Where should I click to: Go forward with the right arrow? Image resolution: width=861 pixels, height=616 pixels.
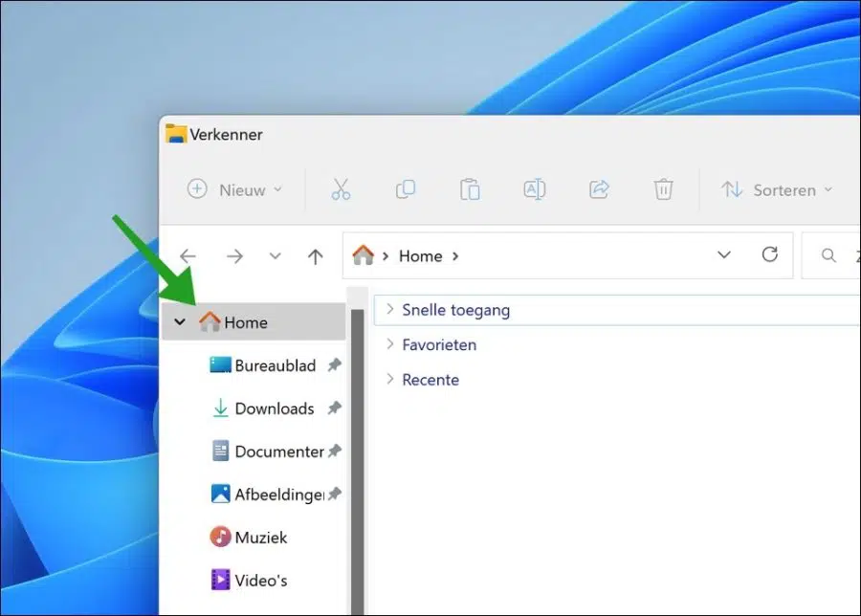(234, 255)
